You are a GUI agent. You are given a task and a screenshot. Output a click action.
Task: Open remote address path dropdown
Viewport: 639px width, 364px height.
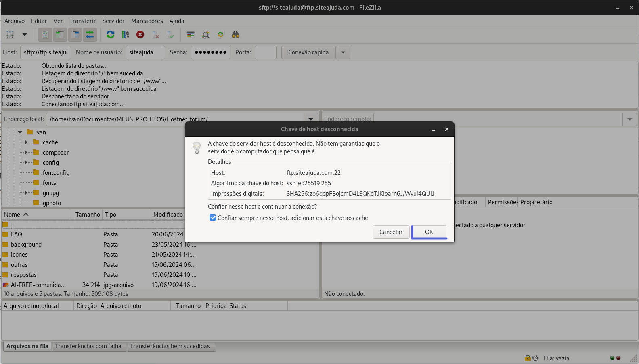[x=630, y=119]
